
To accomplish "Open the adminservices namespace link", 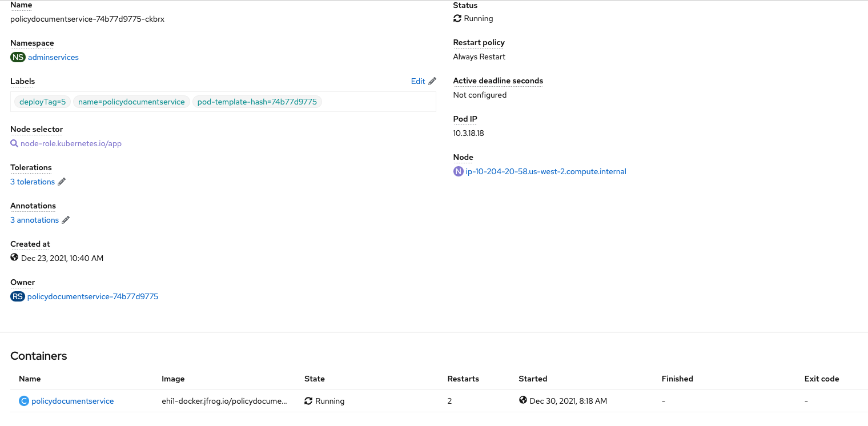I will 53,57.
